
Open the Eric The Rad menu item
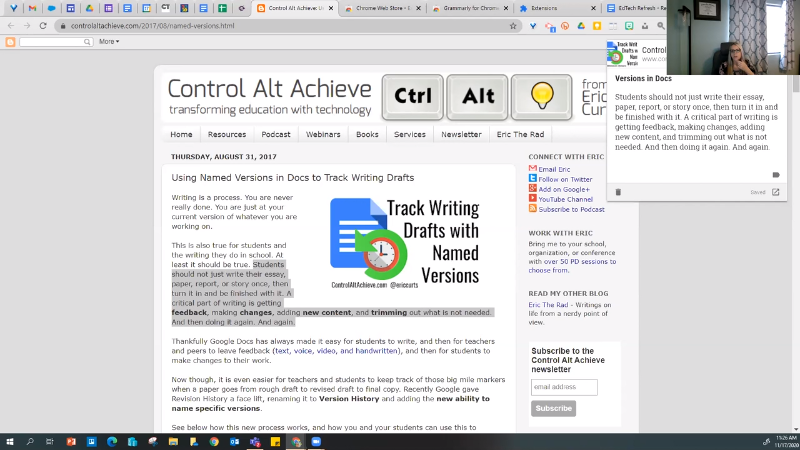pos(520,134)
